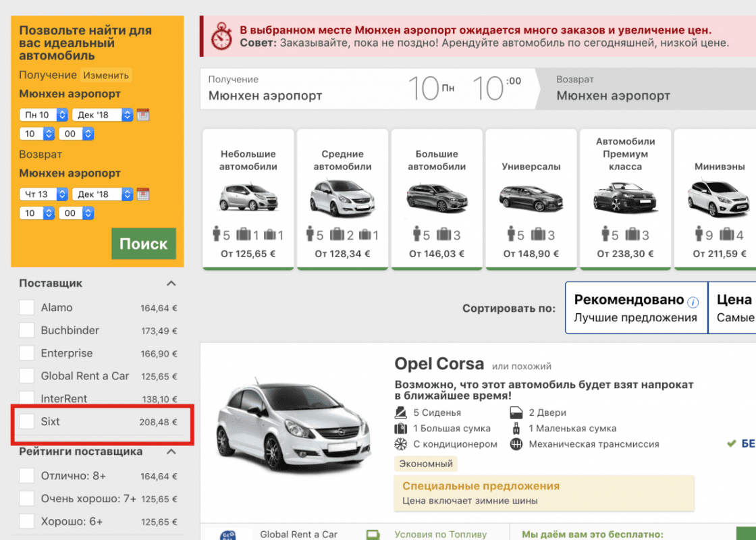Screen dimensions: 756x540
Task: Switch to the Цена sorting tab
Action: tap(736, 307)
